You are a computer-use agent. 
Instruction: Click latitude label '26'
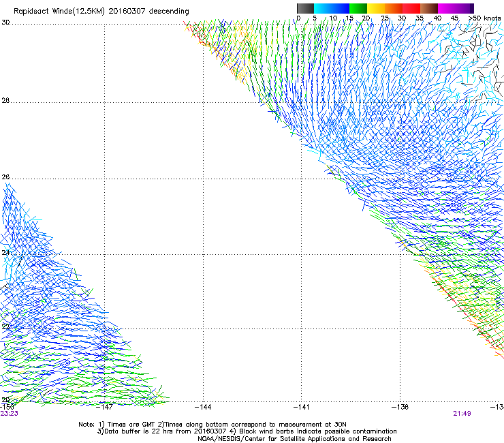point(5,177)
